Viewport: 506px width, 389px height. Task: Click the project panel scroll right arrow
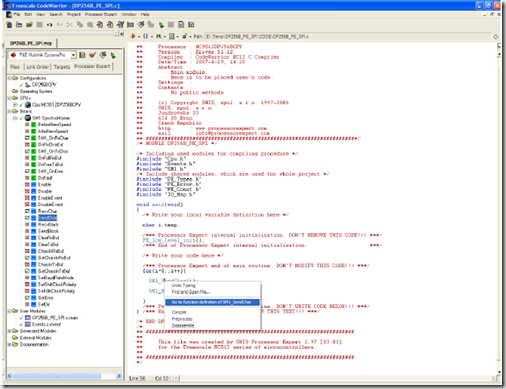[x=119, y=376]
